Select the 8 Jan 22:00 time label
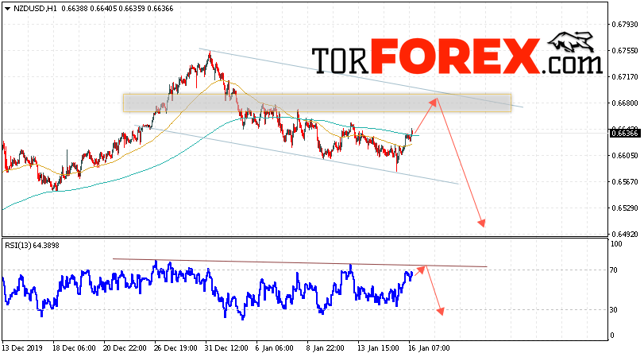The width and height of the screenshot is (644, 357). pyautogui.click(x=326, y=348)
